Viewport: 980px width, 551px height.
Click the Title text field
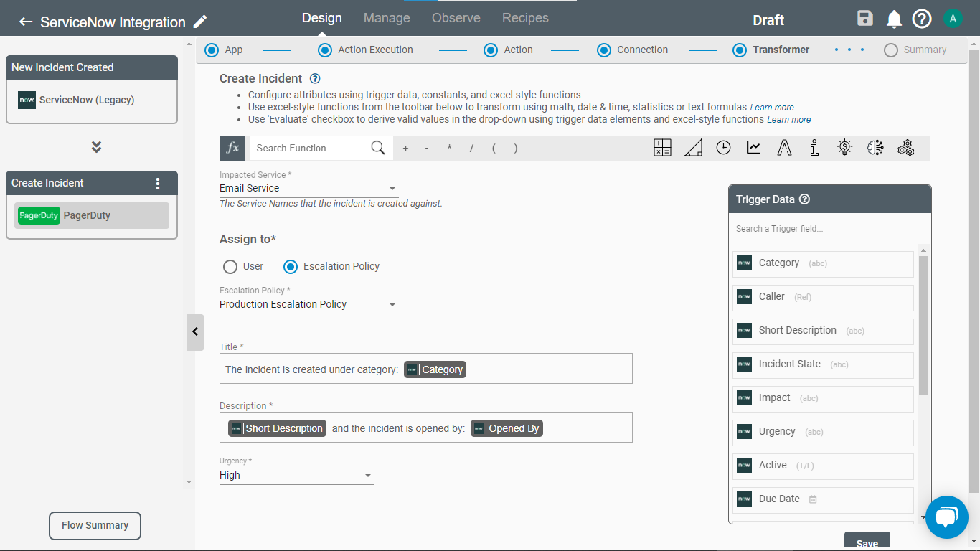click(426, 368)
